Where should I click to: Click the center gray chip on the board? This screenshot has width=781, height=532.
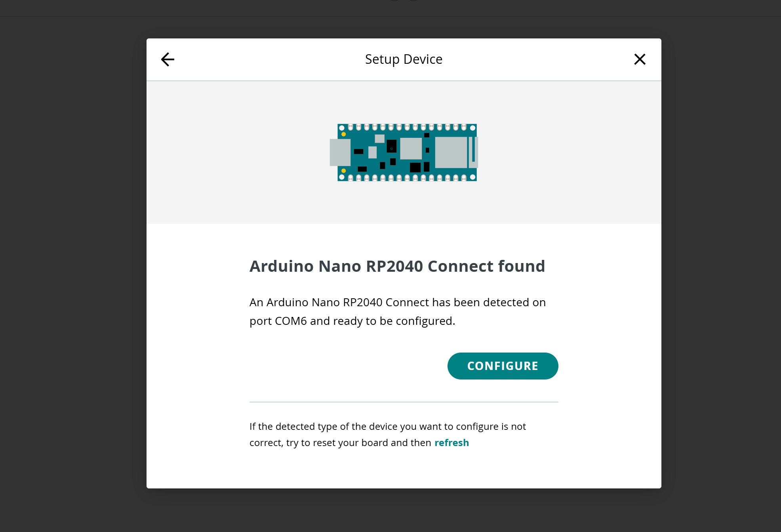[411, 149]
